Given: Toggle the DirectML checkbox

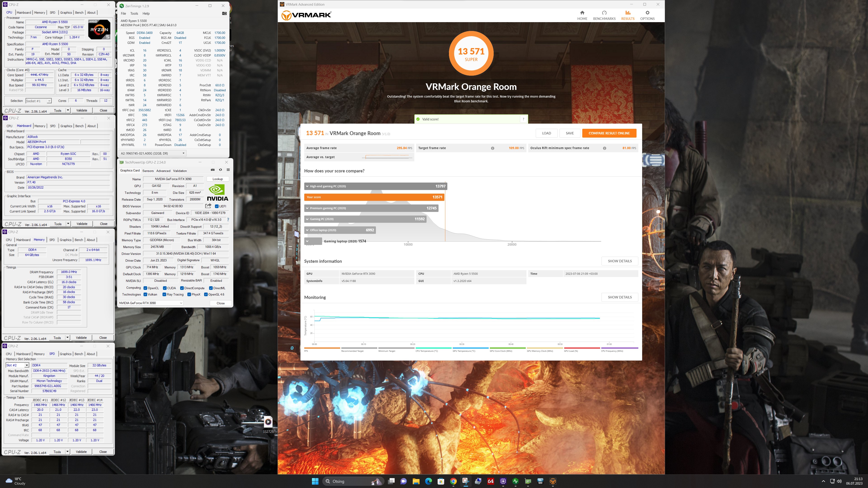Looking at the screenshot, I should (211, 288).
